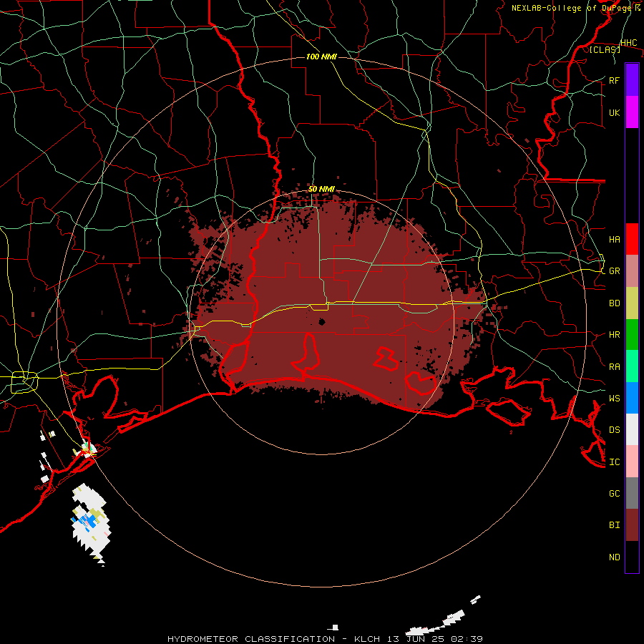Click the 50 NMI range ring label
Image resolution: width=644 pixels, height=644 pixels.
(x=321, y=189)
